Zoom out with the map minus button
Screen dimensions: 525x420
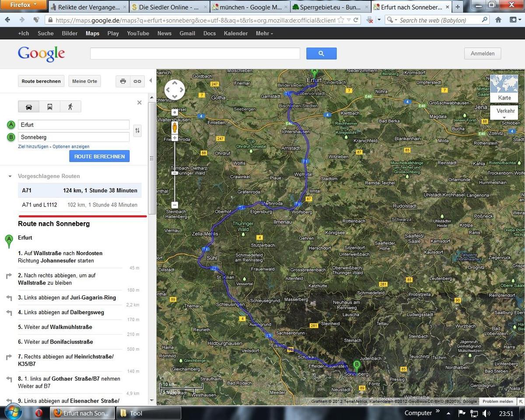[x=175, y=205]
